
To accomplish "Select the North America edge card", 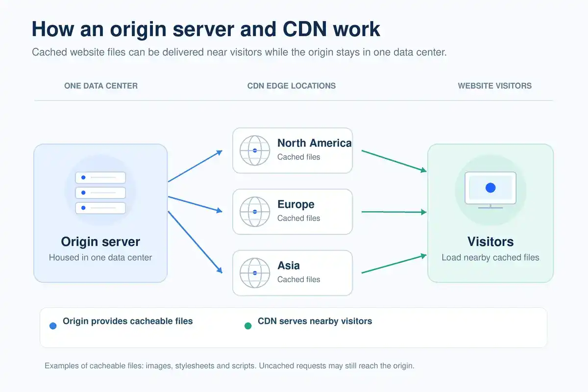I will point(293,150).
